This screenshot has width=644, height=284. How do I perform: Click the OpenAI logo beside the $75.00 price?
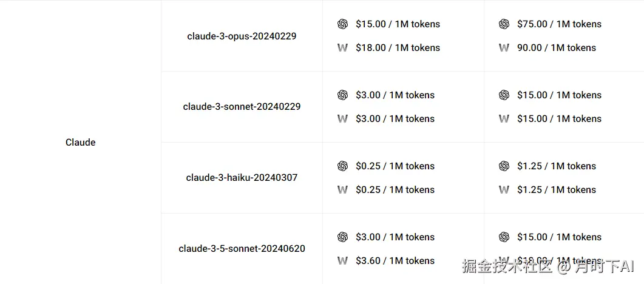(504, 24)
